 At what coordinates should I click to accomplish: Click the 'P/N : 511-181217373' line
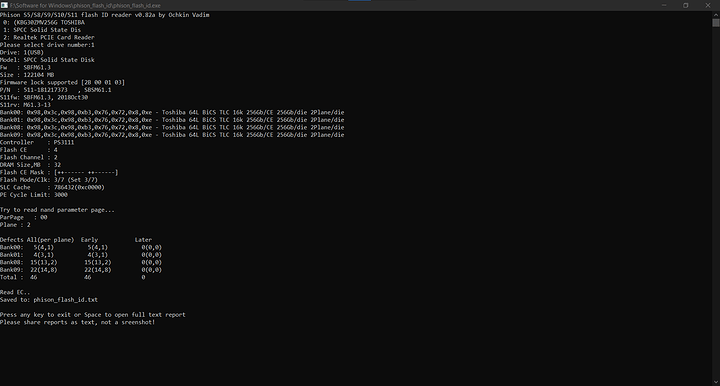pos(56,90)
